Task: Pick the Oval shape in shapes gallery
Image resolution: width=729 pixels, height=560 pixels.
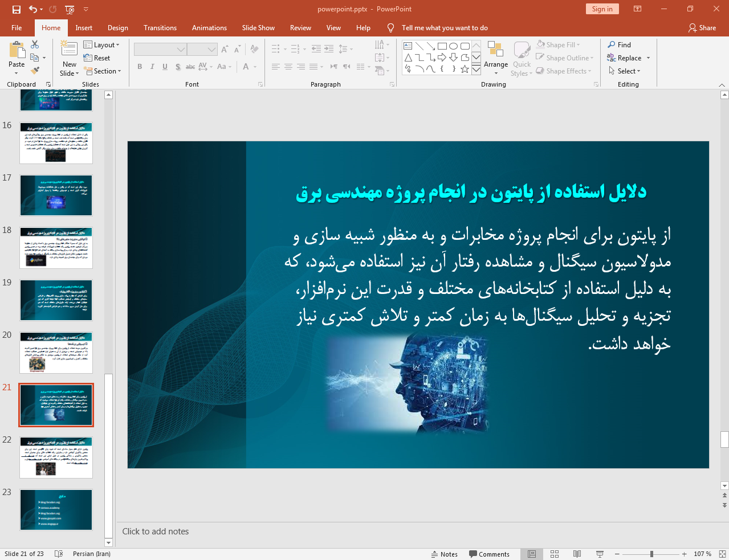Action: [x=453, y=46]
